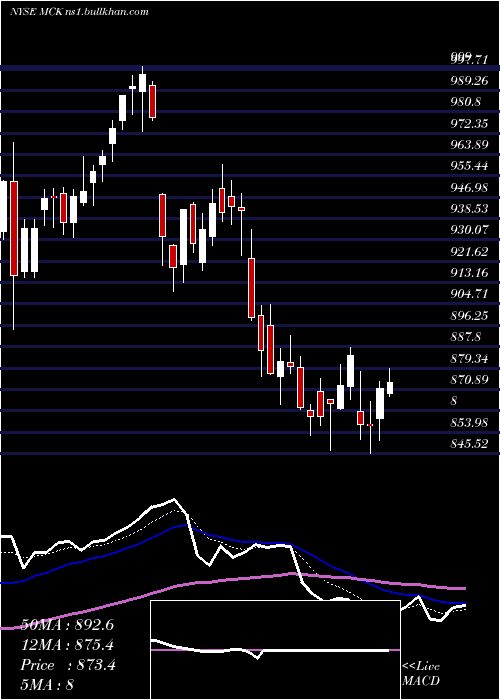Click the 50MA : 892.6 readout
Viewport: 500px width, 700px height.
point(67,625)
